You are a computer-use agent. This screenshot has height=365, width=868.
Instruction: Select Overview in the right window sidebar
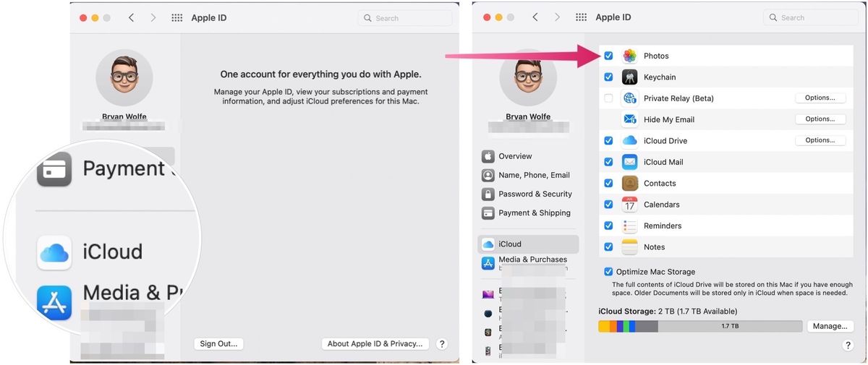pos(515,156)
